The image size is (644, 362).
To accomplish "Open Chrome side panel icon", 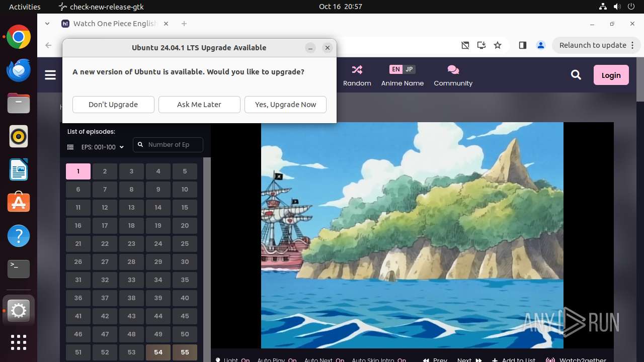I will (522, 45).
